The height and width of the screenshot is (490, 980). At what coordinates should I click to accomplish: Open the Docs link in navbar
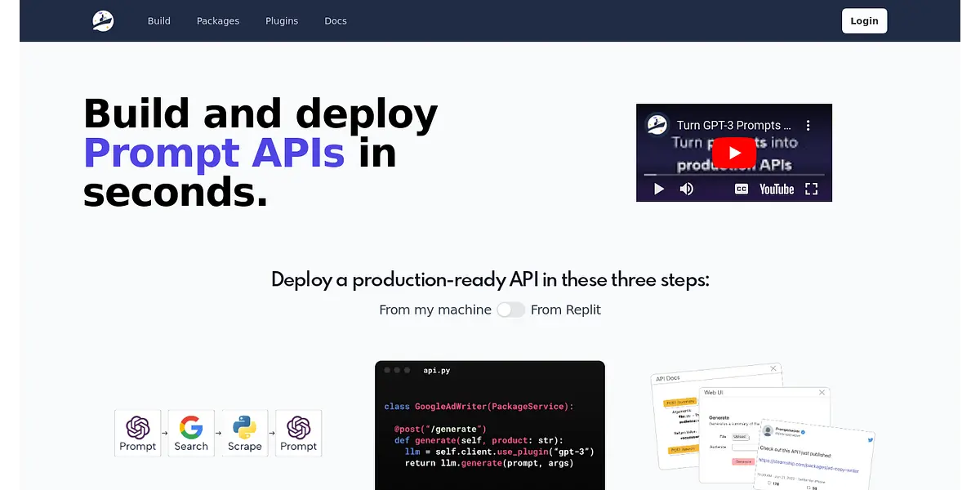click(336, 21)
